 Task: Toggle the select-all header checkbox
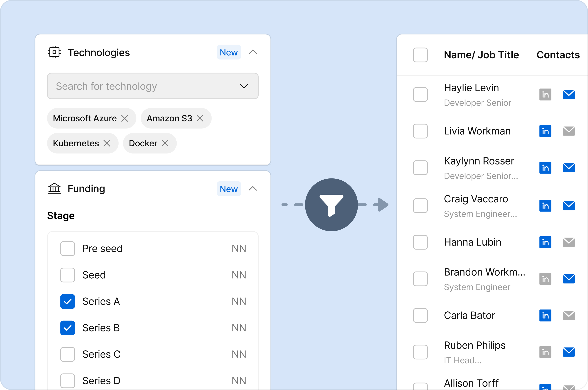click(420, 55)
